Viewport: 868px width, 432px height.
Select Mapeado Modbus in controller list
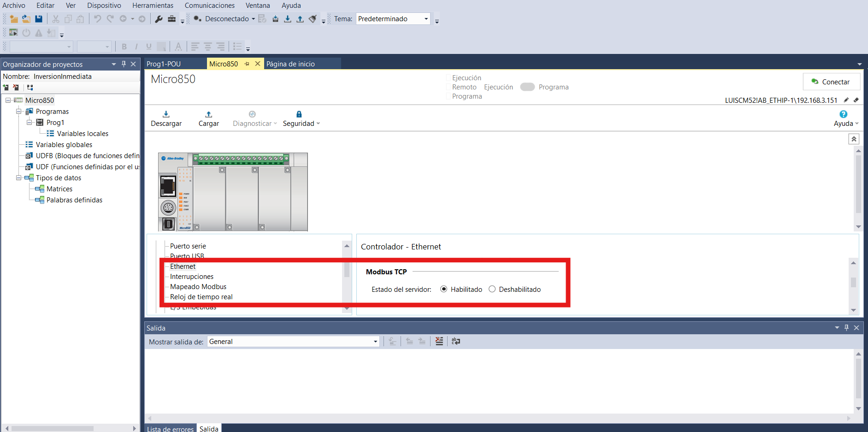[x=198, y=287]
